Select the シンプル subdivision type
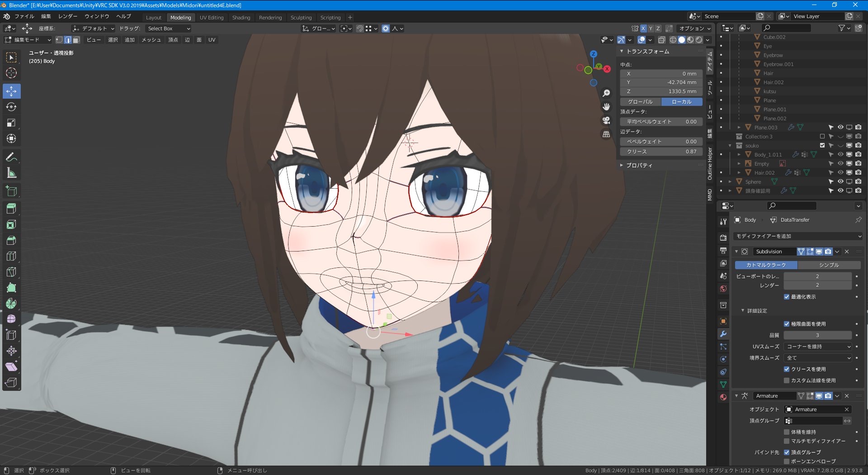 pos(829,265)
